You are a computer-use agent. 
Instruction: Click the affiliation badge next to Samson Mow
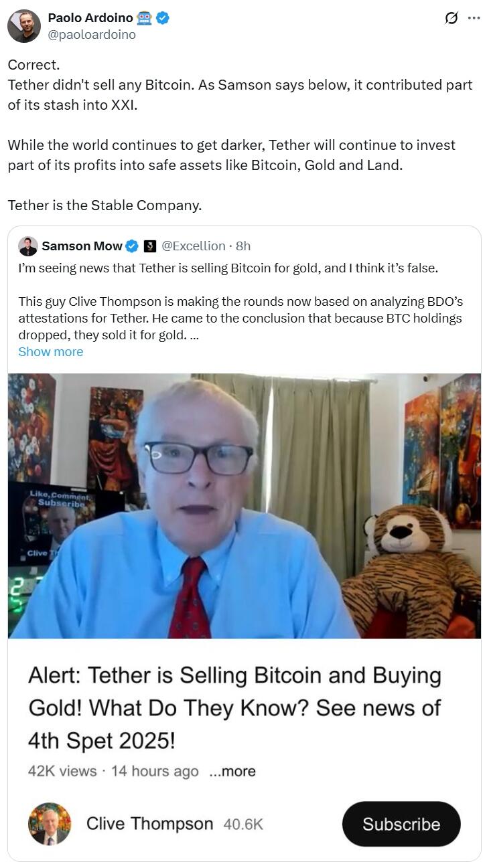coord(150,246)
